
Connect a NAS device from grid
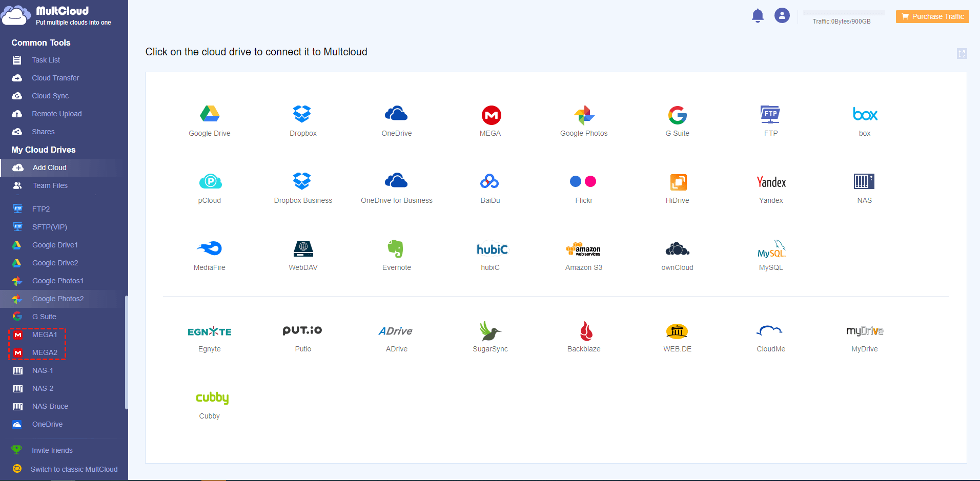click(x=865, y=188)
